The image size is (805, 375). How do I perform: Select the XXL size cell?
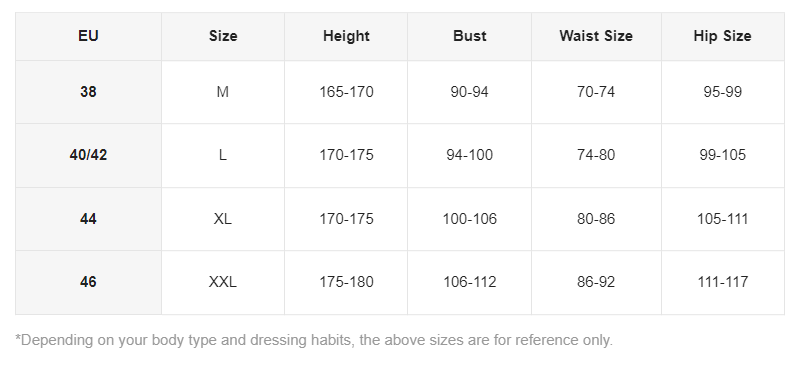223,282
